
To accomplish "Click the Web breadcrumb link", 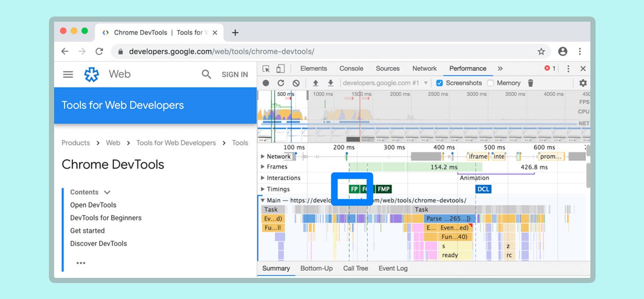I will click(x=113, y=143).
